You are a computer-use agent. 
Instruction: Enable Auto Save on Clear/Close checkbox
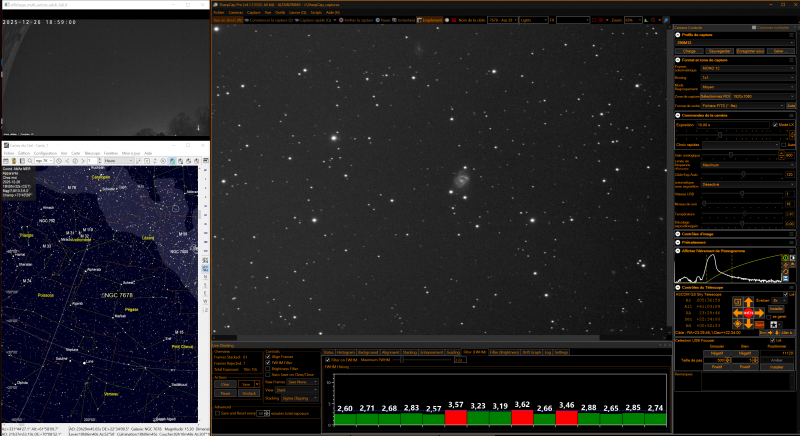(x=268, y=374)
